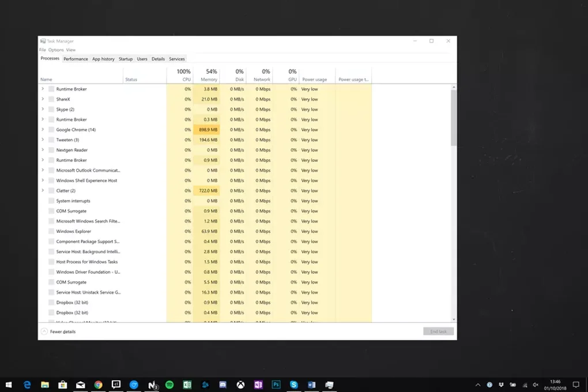
Task: Expand the Tweeten (3) process group
Action: 43,140
